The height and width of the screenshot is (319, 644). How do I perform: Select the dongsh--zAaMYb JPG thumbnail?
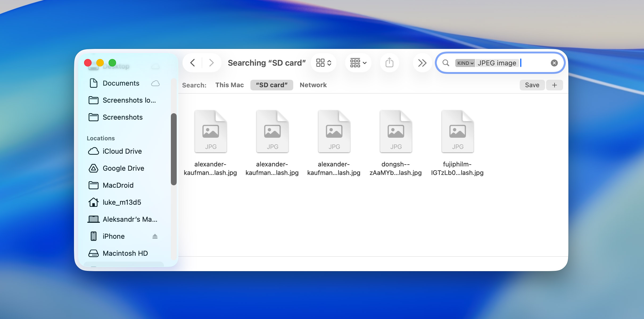point(396,131)
